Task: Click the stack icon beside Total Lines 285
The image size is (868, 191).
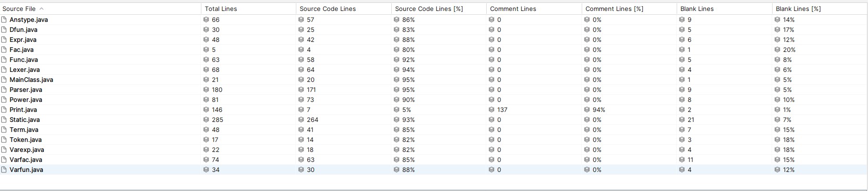Action: coord(206,120)
